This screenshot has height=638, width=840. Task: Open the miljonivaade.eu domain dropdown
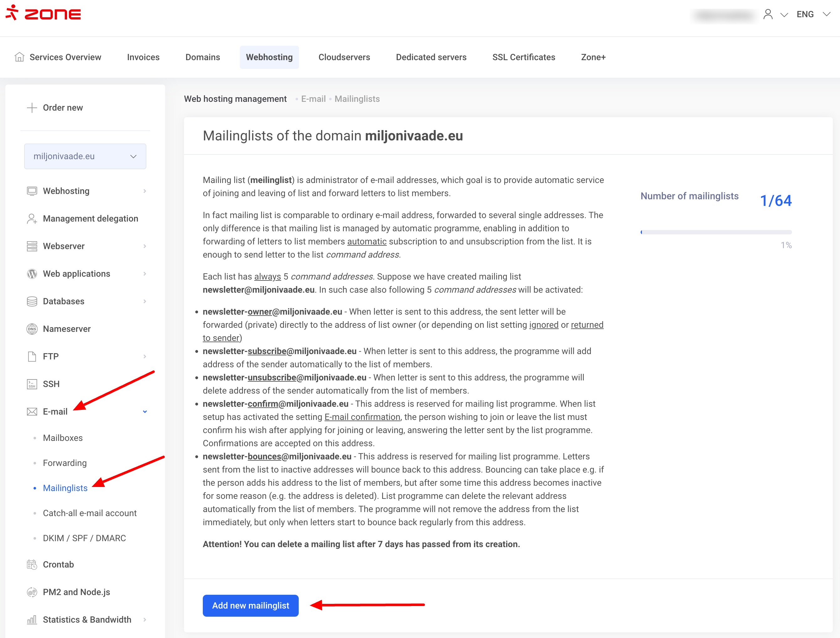tap(85, 156)
